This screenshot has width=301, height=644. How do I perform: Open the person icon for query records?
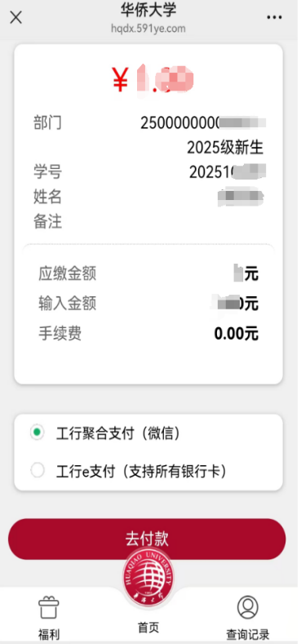click(248, 606)
